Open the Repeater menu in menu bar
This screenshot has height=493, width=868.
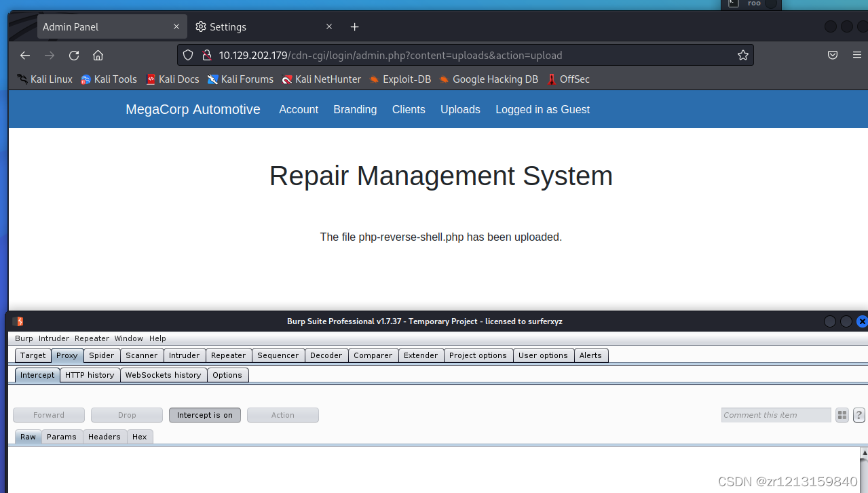(92, 338)
